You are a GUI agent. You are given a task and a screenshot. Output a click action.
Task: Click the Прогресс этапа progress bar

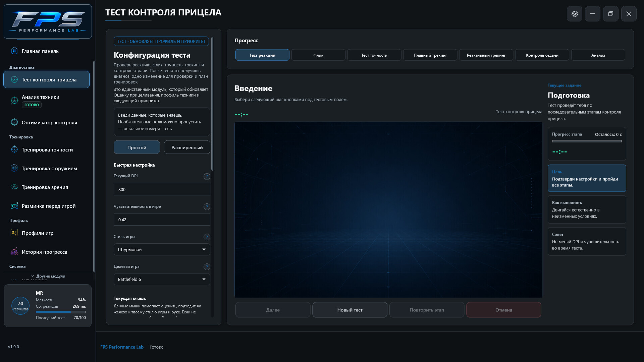click(587, 141)
